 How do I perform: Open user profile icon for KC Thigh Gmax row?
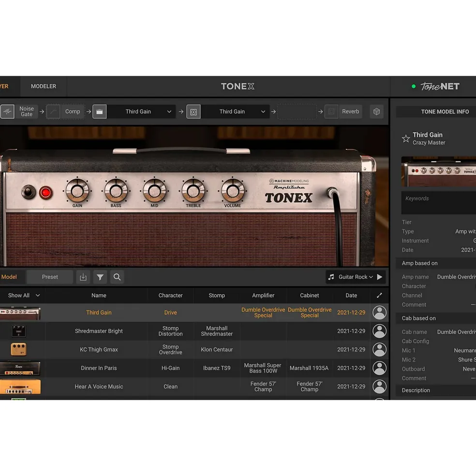click(x=380, y=349)
